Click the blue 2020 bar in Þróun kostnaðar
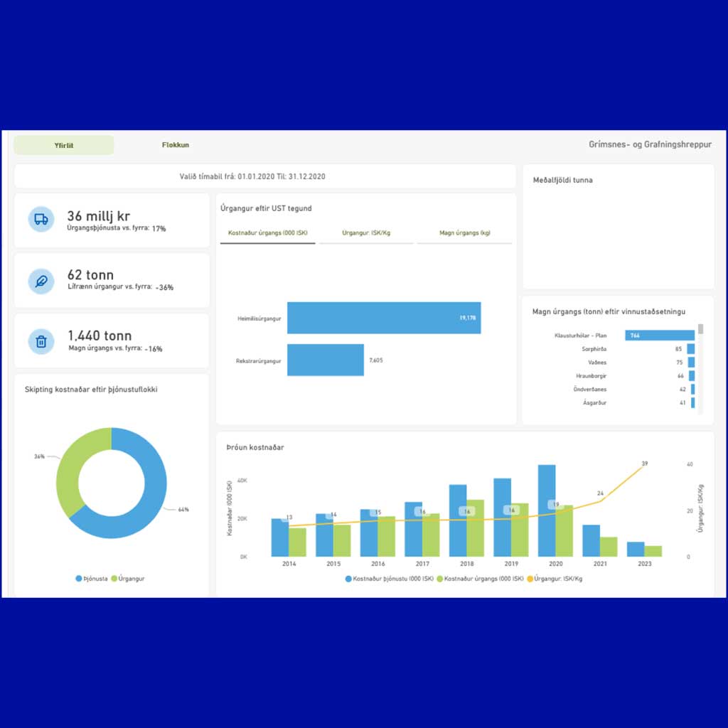 coord(547,510)
